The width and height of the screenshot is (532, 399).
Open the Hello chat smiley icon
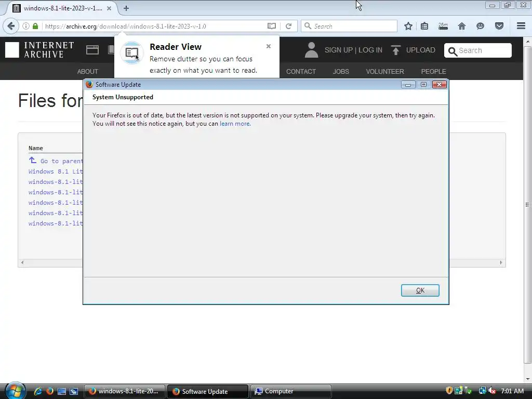pos(480,26)
